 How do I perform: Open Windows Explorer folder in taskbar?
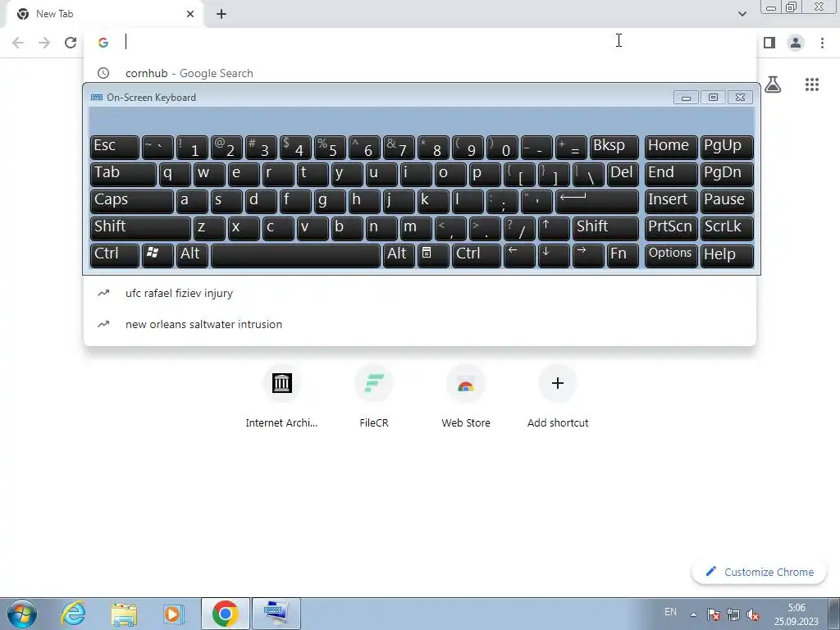[124, 614]
